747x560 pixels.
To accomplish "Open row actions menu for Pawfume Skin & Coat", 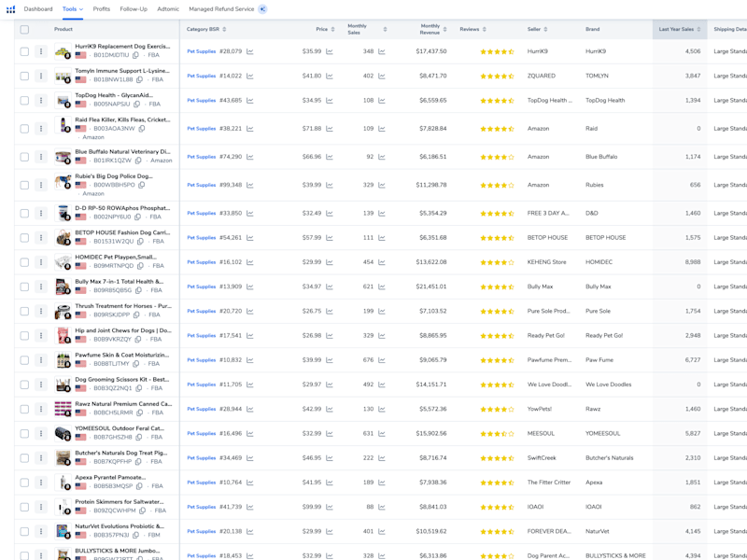I will 41,360.
